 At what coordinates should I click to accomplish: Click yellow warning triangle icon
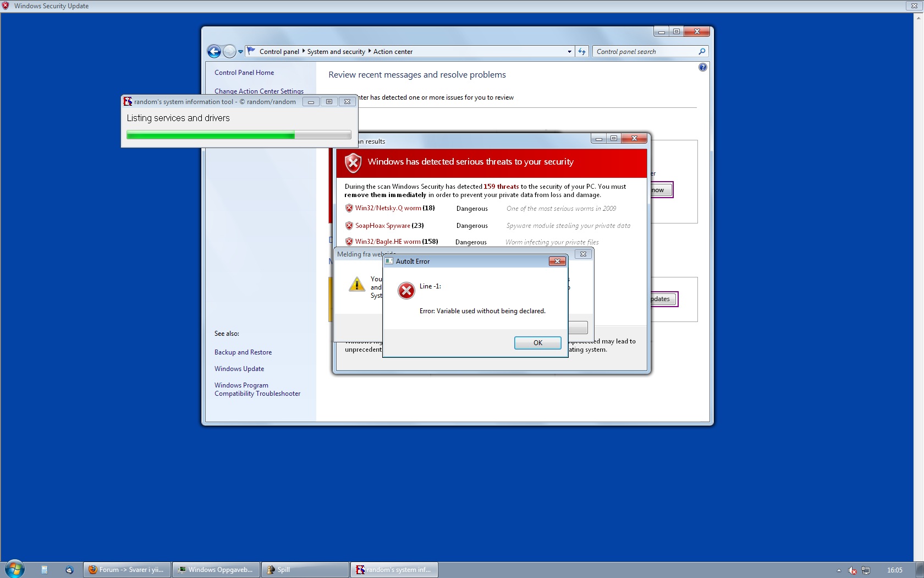pyautogui.click(x=357, y=284)
